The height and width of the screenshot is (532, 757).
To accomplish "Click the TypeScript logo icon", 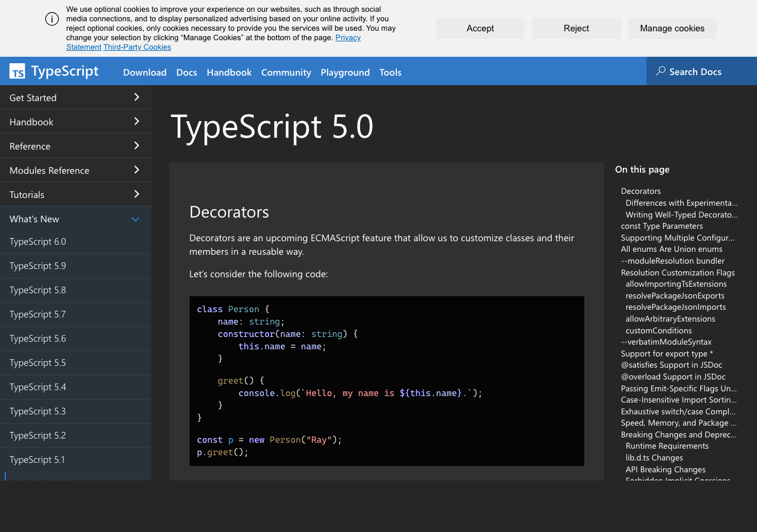I will pyautogui.click(x=17, y=71).
